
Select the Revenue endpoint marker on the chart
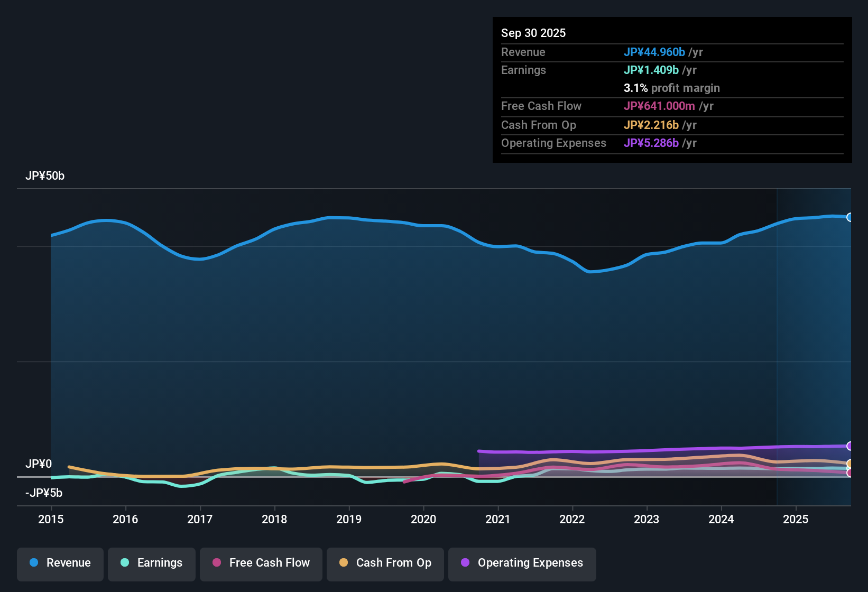(x=850, y=217)
